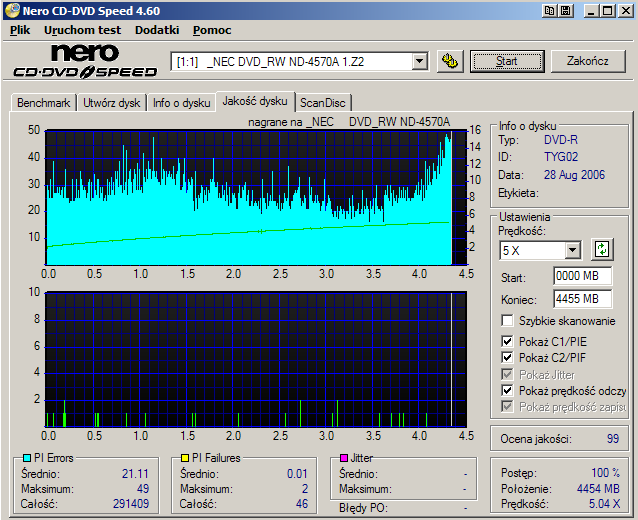Open the Dodatki menu
638x520 pixels.
pos(157,30)
